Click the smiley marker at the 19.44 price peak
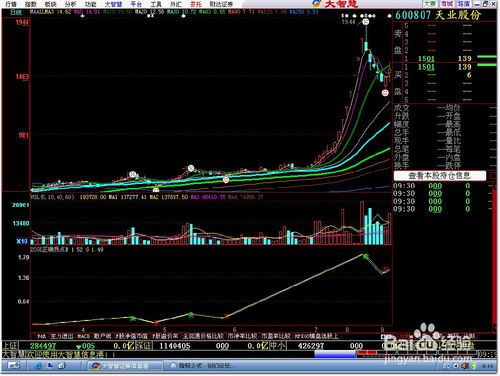The width and height of the screenshot is (500, 376). (366, 22)
